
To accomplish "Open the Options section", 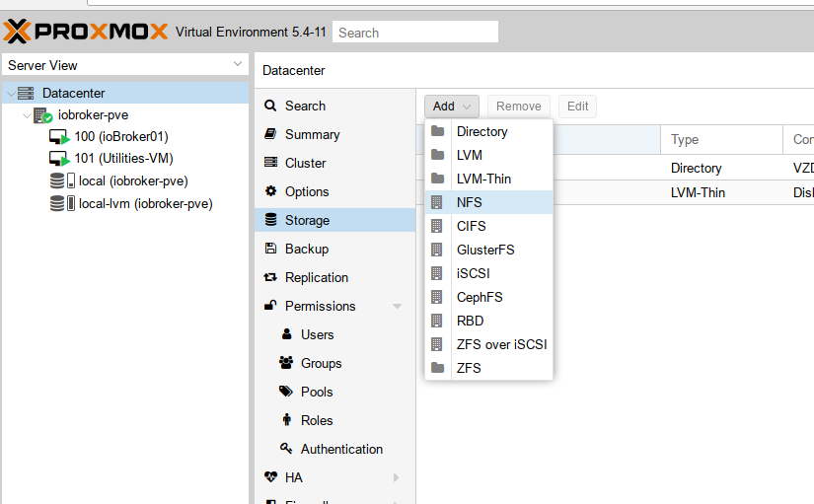I will tap(334, 191).
